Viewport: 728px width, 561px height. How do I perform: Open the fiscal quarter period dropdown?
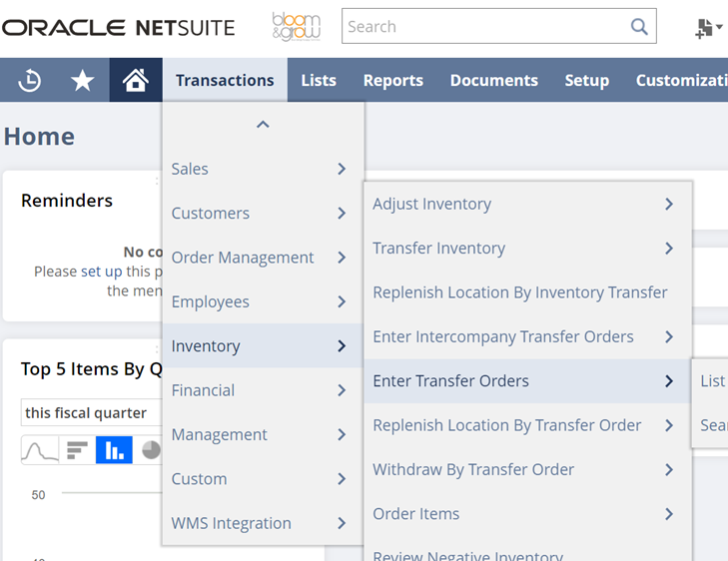(x=90, y=413)
